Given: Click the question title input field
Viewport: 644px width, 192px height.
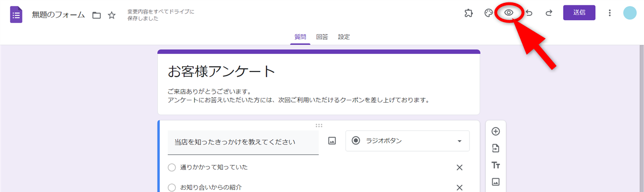Looking at the screenshot, I should (x=243, y=142).
